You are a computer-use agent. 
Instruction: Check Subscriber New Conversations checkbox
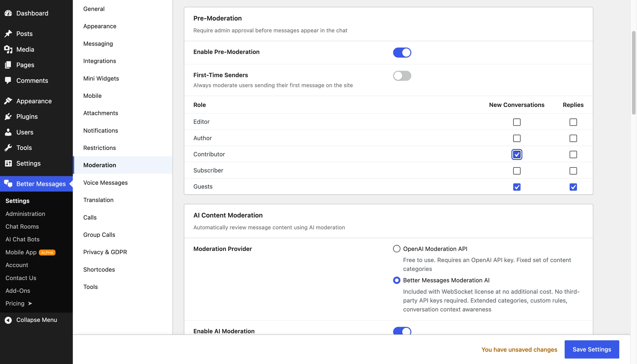[517, 171]
